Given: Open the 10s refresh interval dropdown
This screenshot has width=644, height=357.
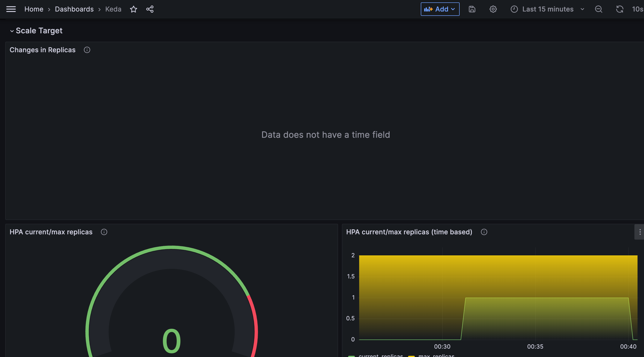Looking at the screenshot, I should point(637,9).
